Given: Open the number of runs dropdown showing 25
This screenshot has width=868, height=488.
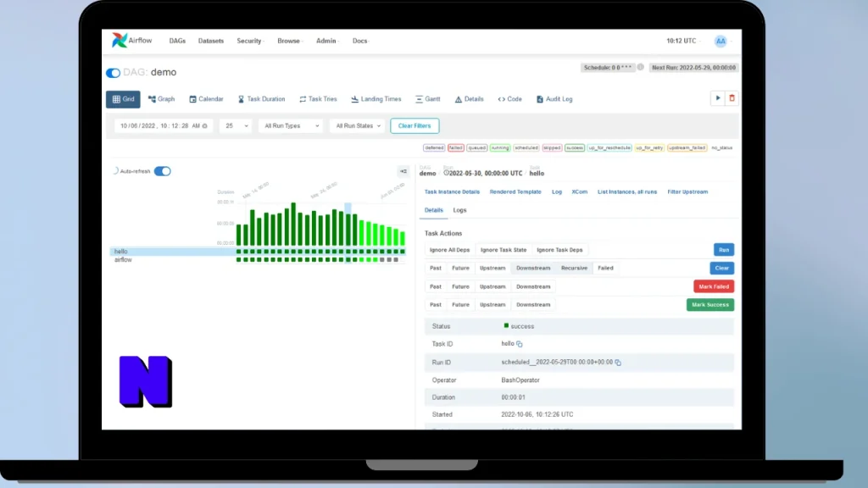Looking at the screenshot, I should tap(236, 125).
